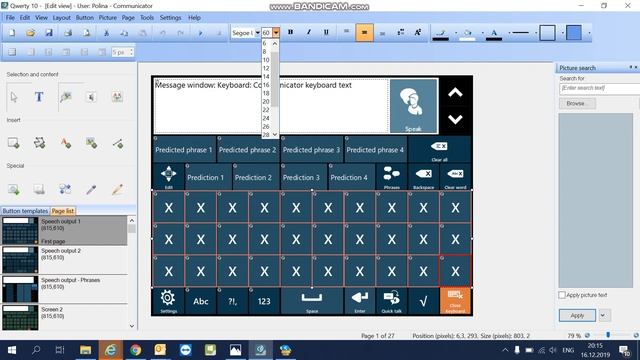640x360 pixels.
Task: Switch to the Page list tab
Action: [63, 211]
